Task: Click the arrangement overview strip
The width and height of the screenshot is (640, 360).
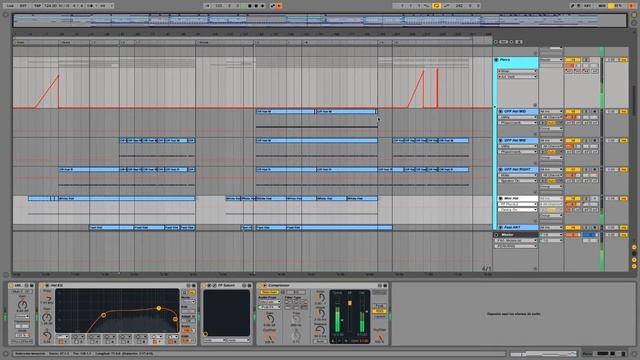Action: click(x=319, y=20)
